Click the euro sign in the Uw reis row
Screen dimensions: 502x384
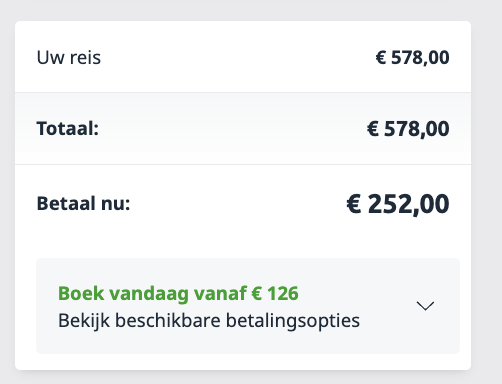381,57
